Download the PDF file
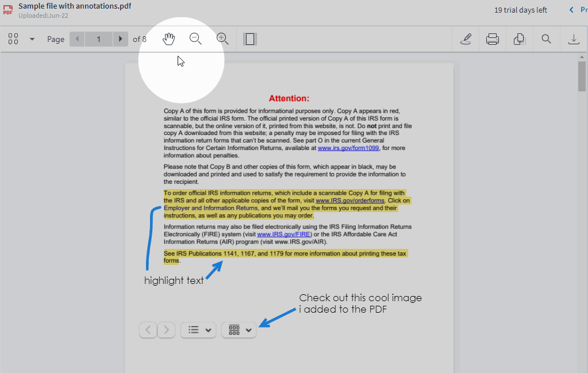The height and width of the screenshot is (373, 588). coord(573,39)
